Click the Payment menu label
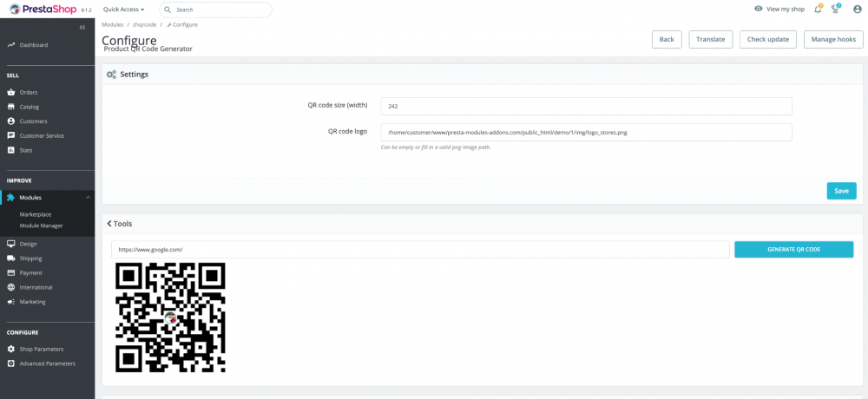The image size is (868, 399). (30, 273)
